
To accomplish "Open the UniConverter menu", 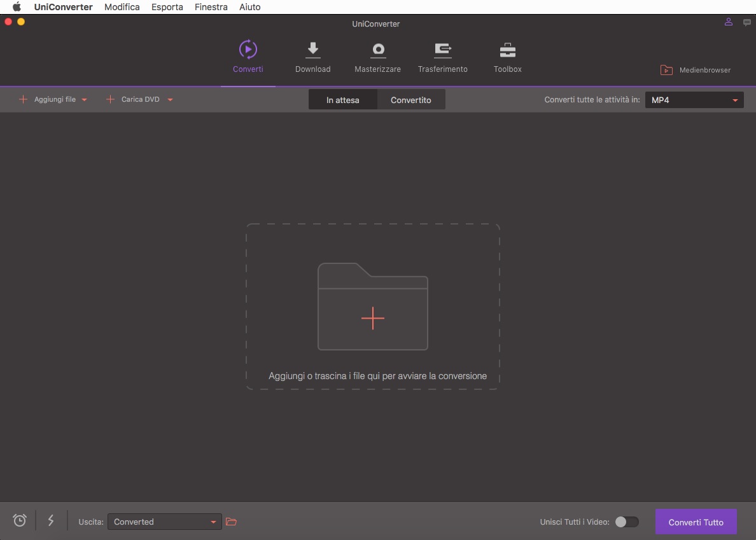I will coord(63,7).
